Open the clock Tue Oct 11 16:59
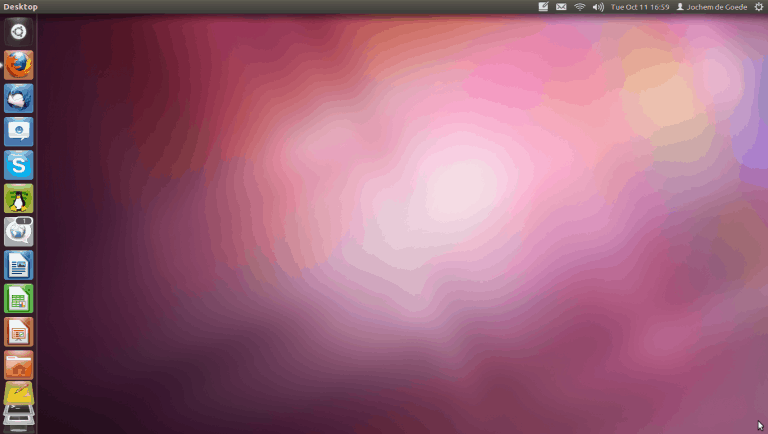 tap(640, 7)
